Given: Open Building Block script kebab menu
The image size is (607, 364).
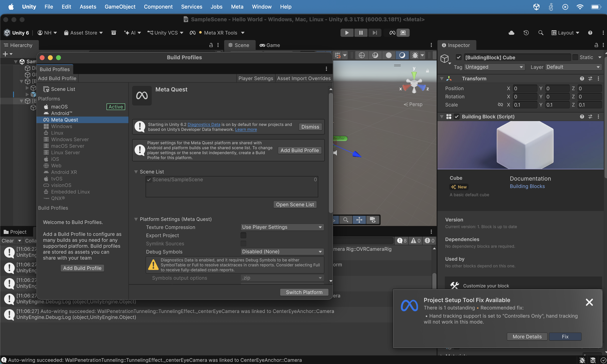Looking at the screenshot, I should point(598,117).
